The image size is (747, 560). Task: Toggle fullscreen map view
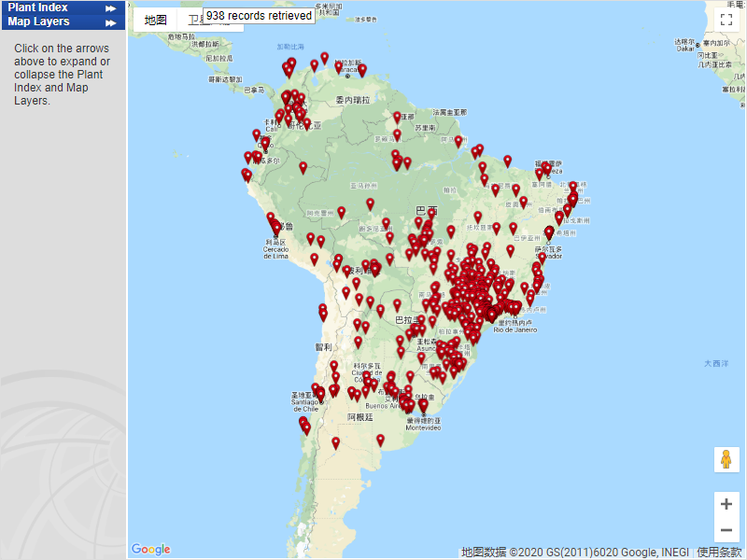726,21
